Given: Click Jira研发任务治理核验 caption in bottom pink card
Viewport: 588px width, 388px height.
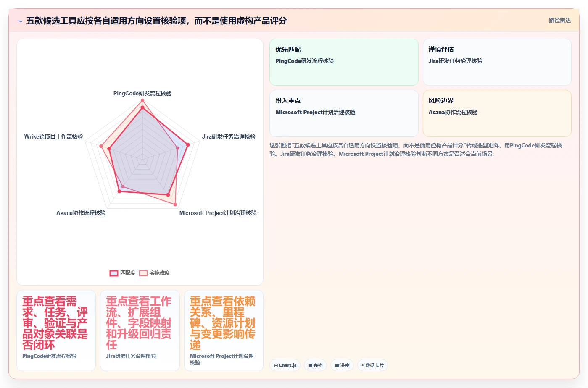Looking at the screenshot, I should [x=131, y=356].
